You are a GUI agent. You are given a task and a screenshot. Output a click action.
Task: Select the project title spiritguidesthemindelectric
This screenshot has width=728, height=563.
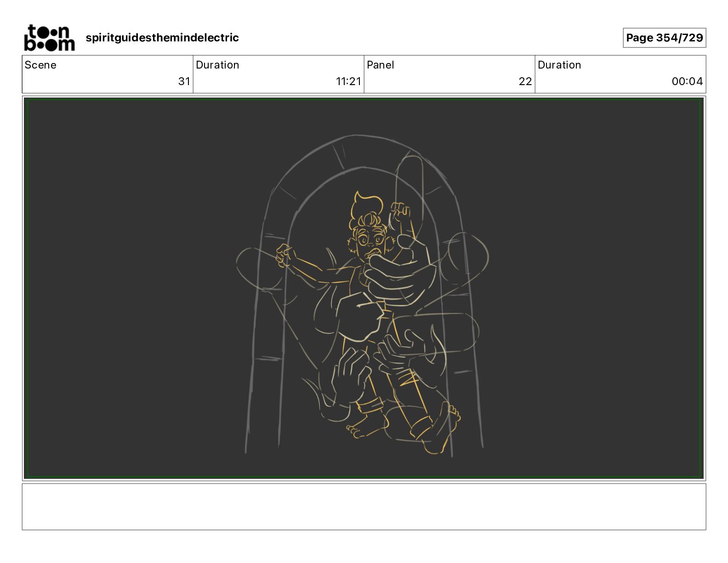coord(162,38)
